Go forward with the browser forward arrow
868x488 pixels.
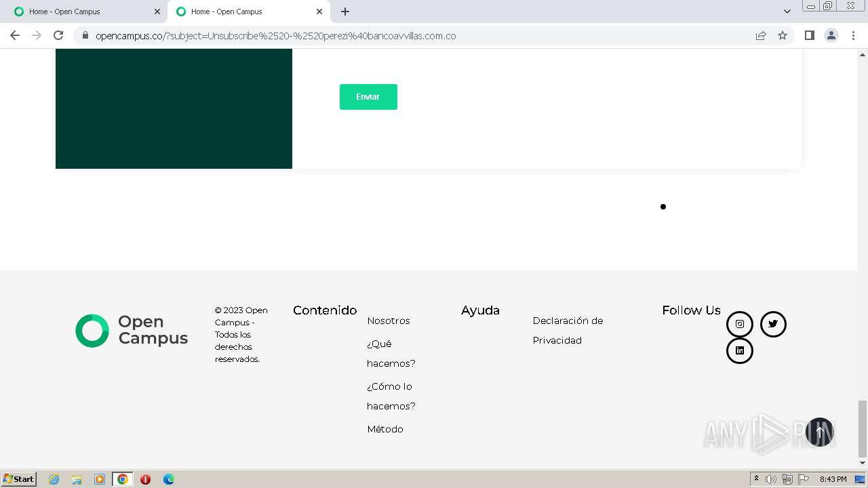[x=37, y=35]
